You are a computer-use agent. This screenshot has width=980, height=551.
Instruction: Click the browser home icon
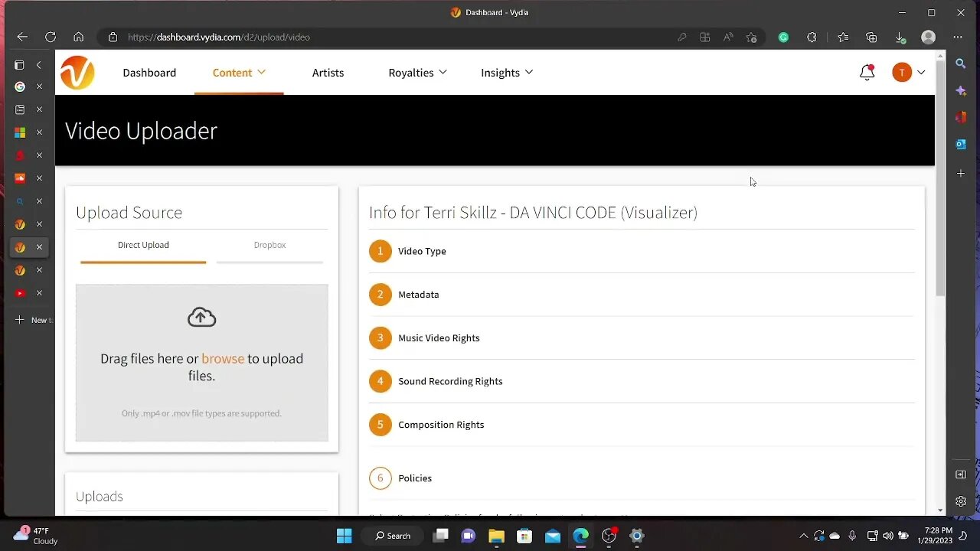[x=79, y=37]
